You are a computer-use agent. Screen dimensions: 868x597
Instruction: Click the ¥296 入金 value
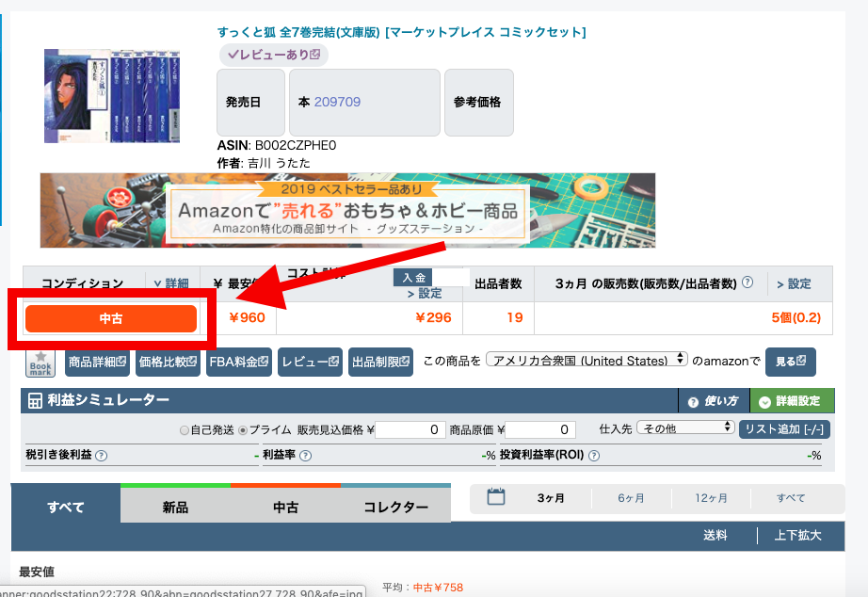pyautogui.click(x=433, y=318)
